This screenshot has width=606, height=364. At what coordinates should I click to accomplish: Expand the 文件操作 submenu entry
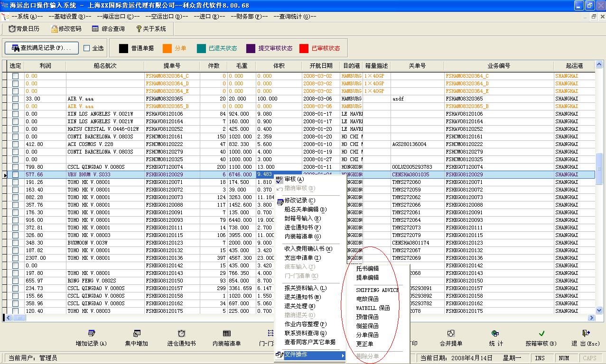point(310,355)
